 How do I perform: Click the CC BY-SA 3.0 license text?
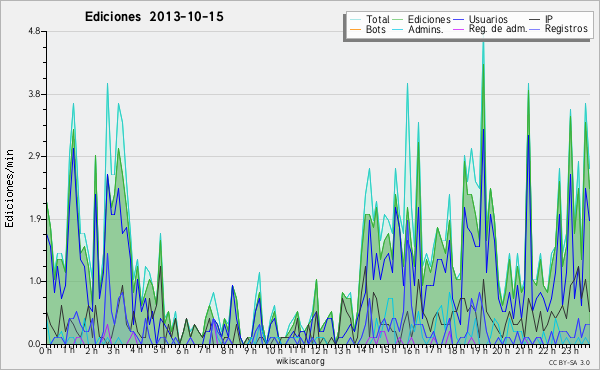(x=569, y=363)
